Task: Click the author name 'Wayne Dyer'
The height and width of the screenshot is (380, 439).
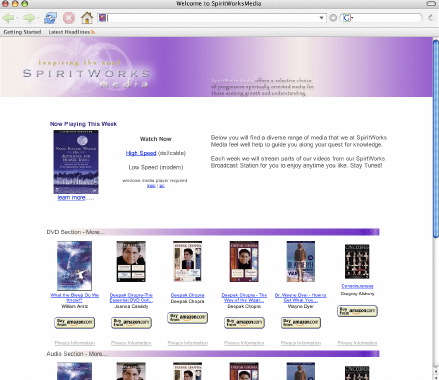Action: coord(301,306)
